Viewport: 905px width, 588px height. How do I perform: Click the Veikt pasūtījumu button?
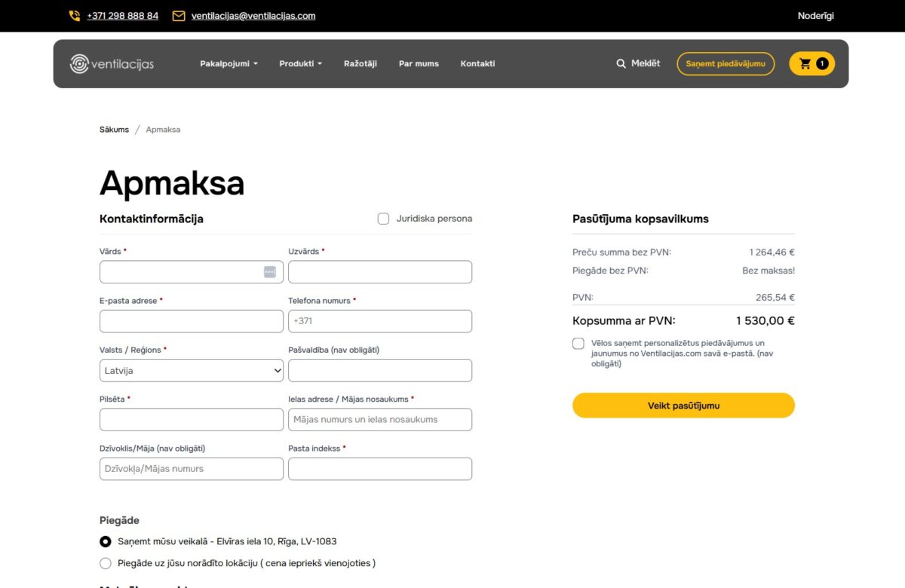coord(683,406)
